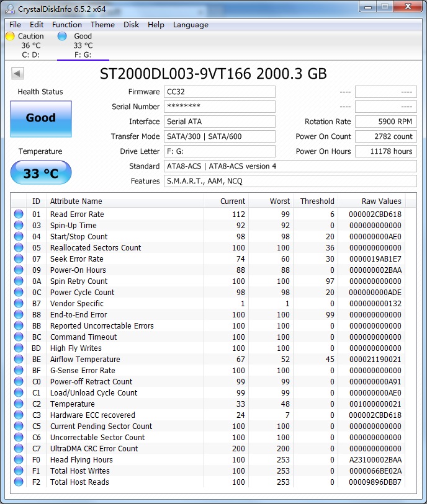The image size is (427, 504).
Task: Click status orb for Spin-Up Time
Action: [x=19, y=225]
